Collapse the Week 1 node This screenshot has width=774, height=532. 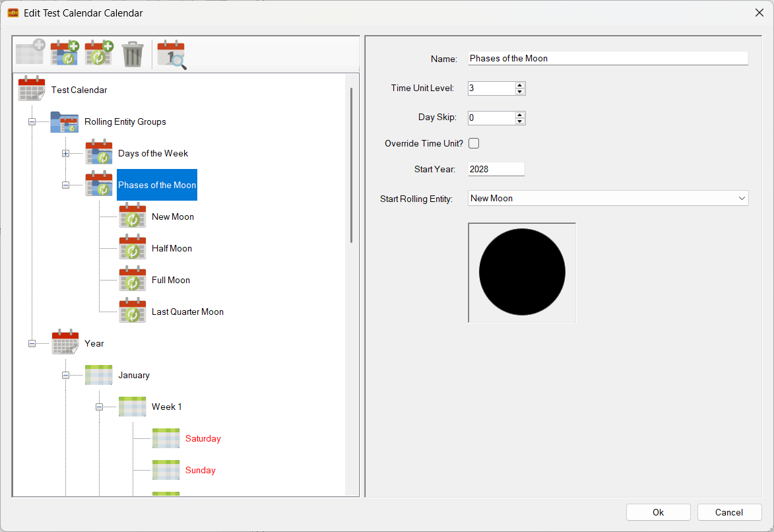pyautogui.click(x=99, y=407)
